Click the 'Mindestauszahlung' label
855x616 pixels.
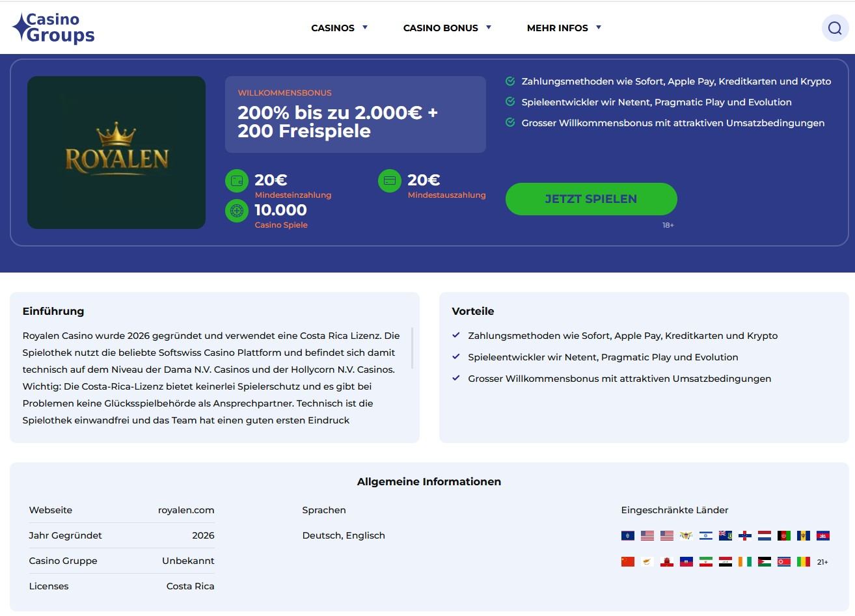(446, 195)
